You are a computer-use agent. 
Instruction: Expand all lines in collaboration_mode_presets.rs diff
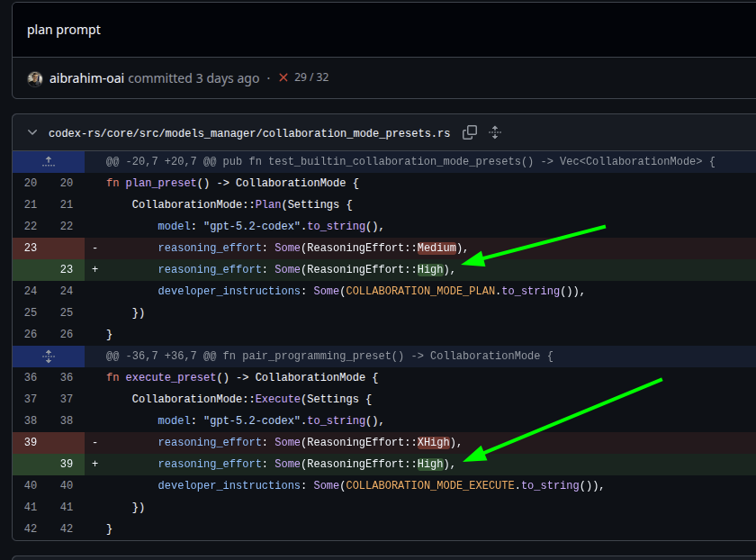(x=495, y=132)
